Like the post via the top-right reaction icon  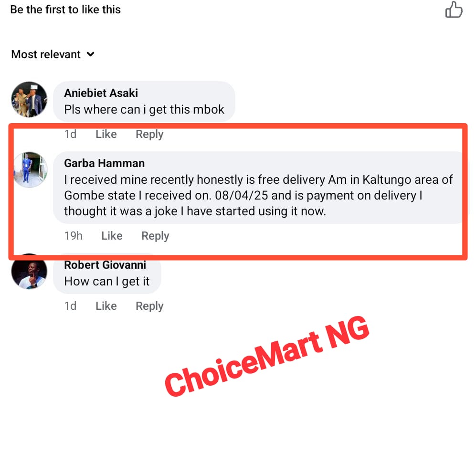(x=454, y=10)
